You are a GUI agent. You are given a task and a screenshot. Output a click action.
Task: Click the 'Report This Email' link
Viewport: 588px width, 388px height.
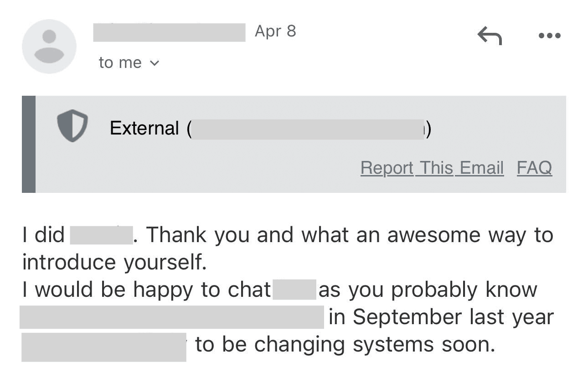coord(432,168)
